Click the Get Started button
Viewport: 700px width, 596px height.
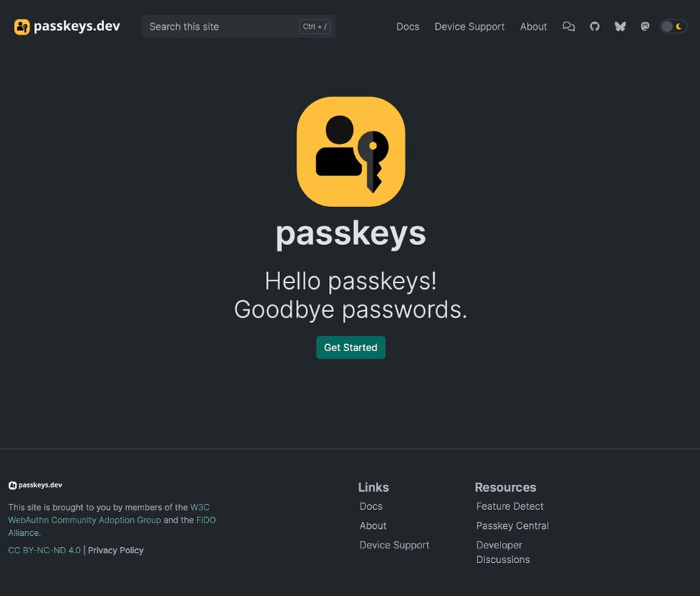coord(351,348)
